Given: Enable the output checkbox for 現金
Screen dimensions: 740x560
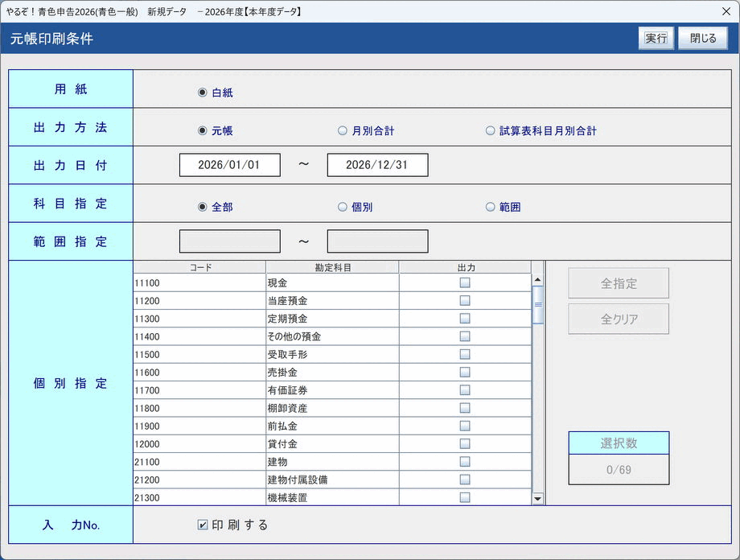Looking at the screenshot, I should click(464, 282).
